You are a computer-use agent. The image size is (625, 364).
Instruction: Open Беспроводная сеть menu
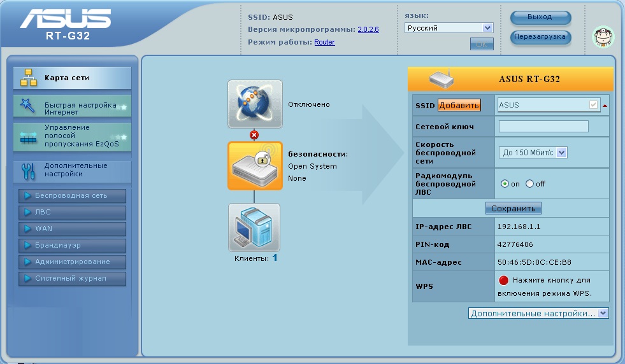[72, 195]
